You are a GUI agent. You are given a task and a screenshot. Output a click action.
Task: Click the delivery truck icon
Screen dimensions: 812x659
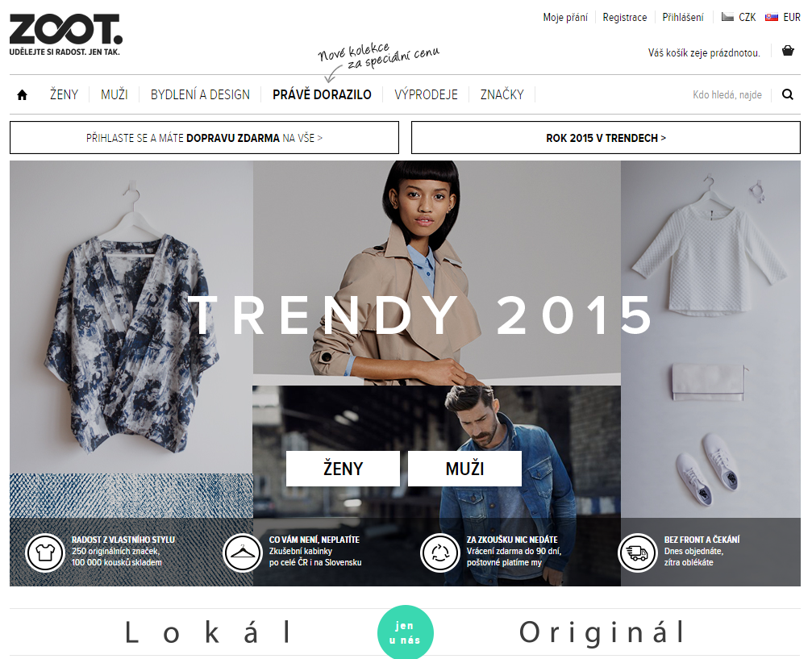pyautogui.click(x=638, y=553)
